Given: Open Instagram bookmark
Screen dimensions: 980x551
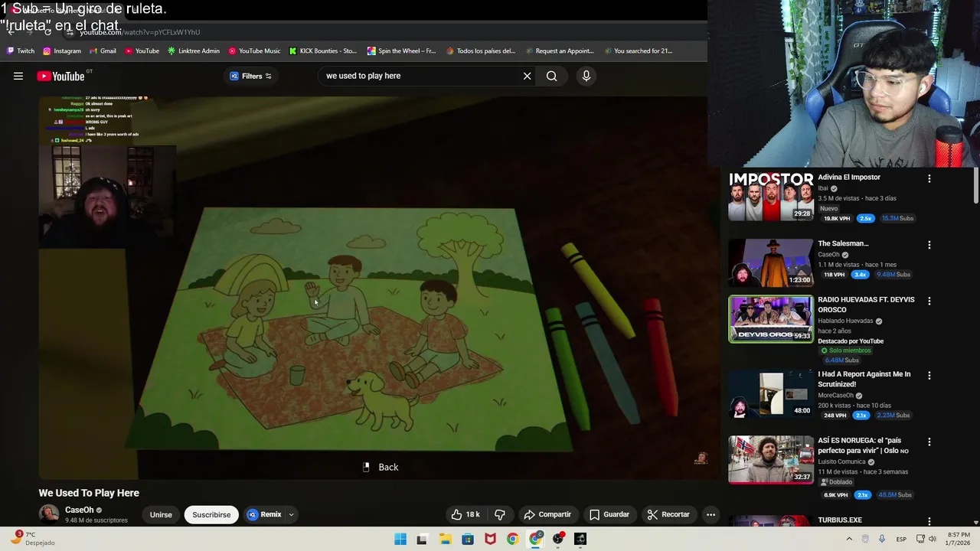Looking at the screenshot, I should coord(61,51).
